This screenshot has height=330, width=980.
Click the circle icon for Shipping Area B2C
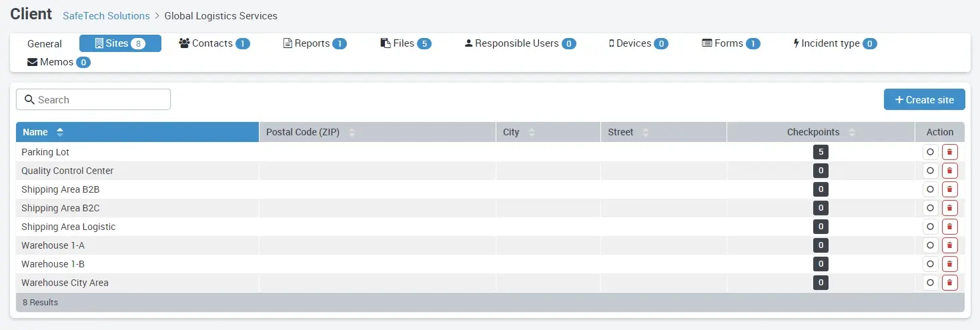pyautogui.click(x=930, y=208)
